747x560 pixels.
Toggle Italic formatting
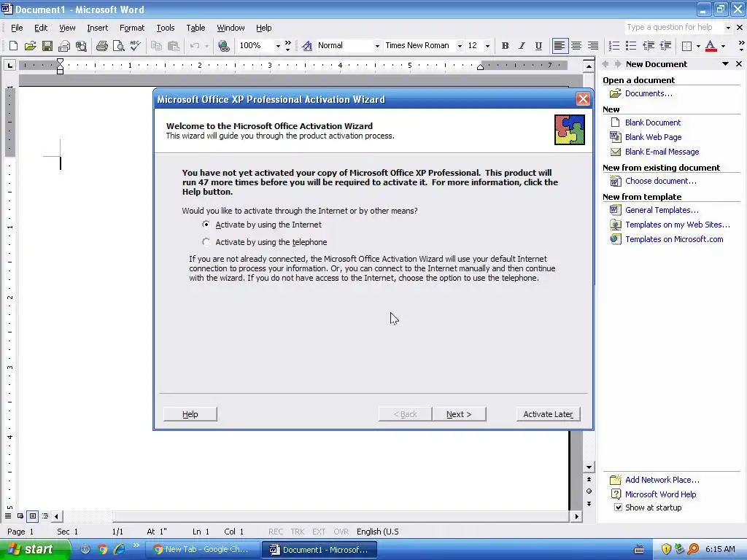522,46
